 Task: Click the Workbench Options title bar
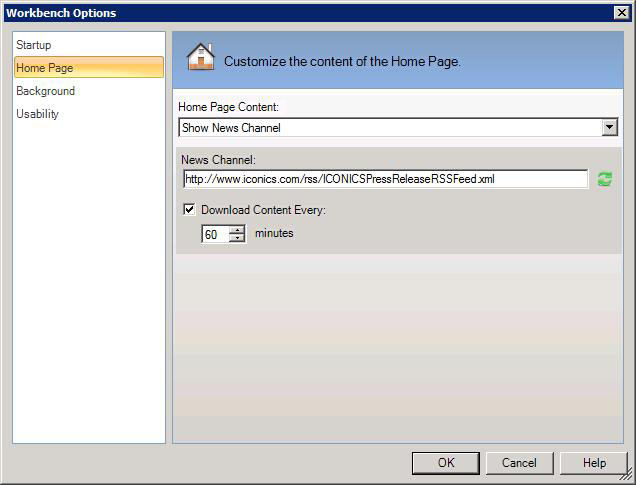[x=300, y=12]
